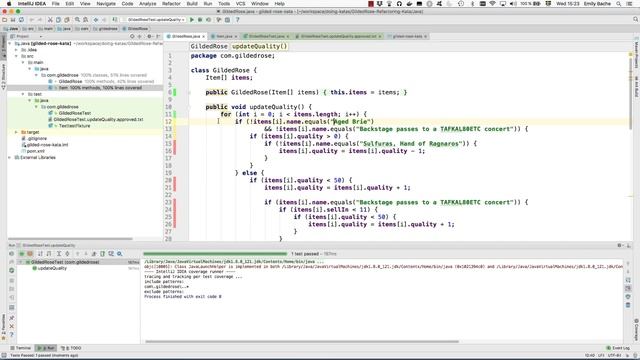This screenshot has width=640, height=360.
Task: Click the Spotlight search icon in menu bar
Action: coord(619,4)
